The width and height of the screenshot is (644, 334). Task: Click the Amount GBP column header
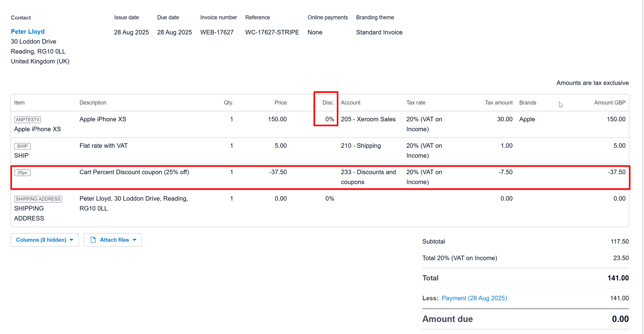(x=609, y=103)
